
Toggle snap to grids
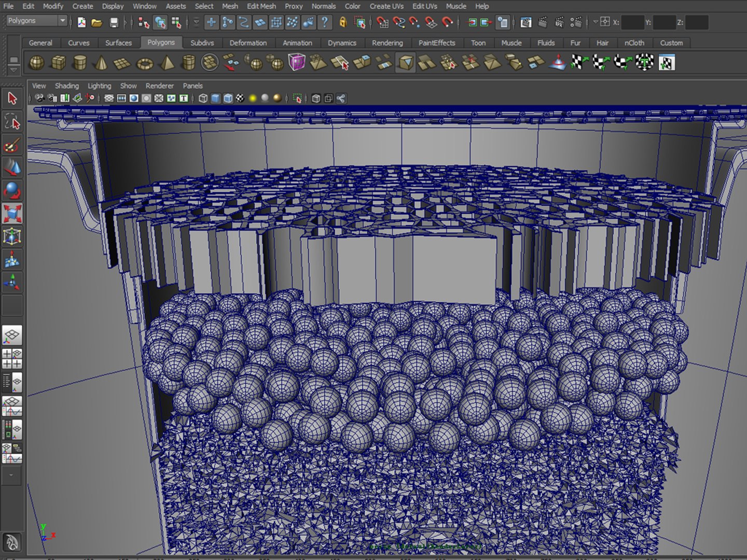coord(381,22)
